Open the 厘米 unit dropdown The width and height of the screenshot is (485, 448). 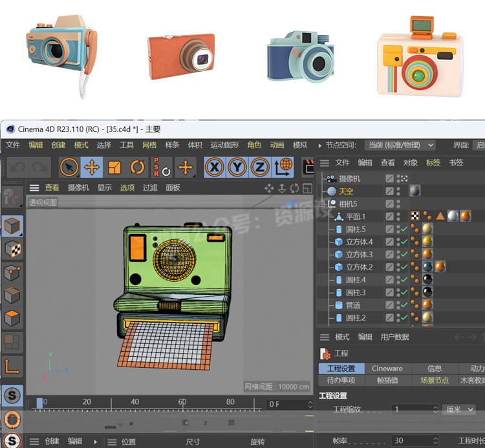pyautogui.click(x=459, y=409)
